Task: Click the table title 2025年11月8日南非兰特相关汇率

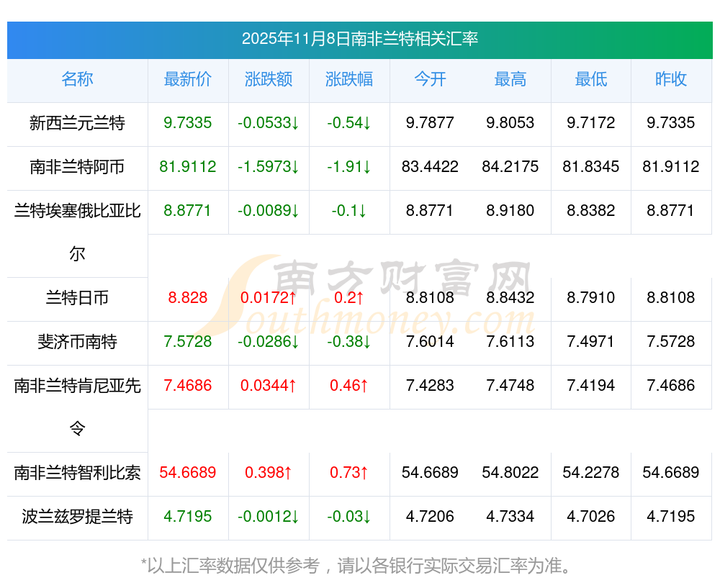Action: [x=359, y=39]
